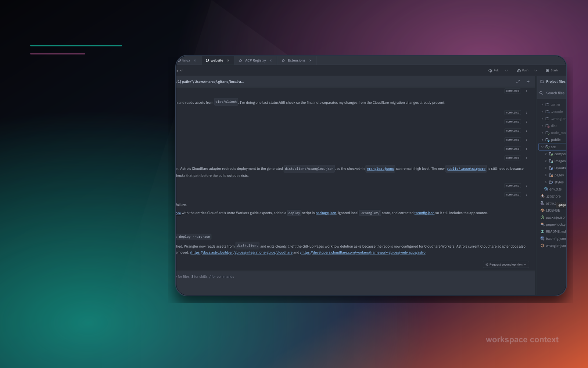Screen dimensions: 588x368
Task: Collapse the src folder chevron
Action: tap(542, 147)
